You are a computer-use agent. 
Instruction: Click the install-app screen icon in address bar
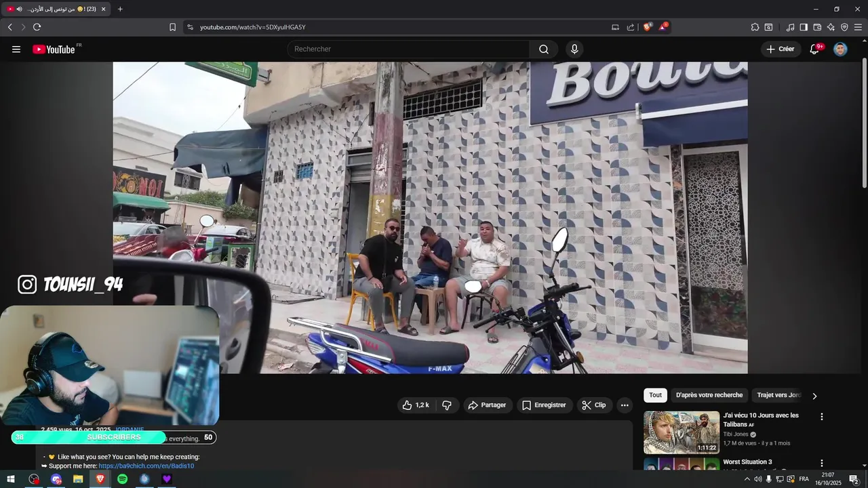(x=615, y=27)
